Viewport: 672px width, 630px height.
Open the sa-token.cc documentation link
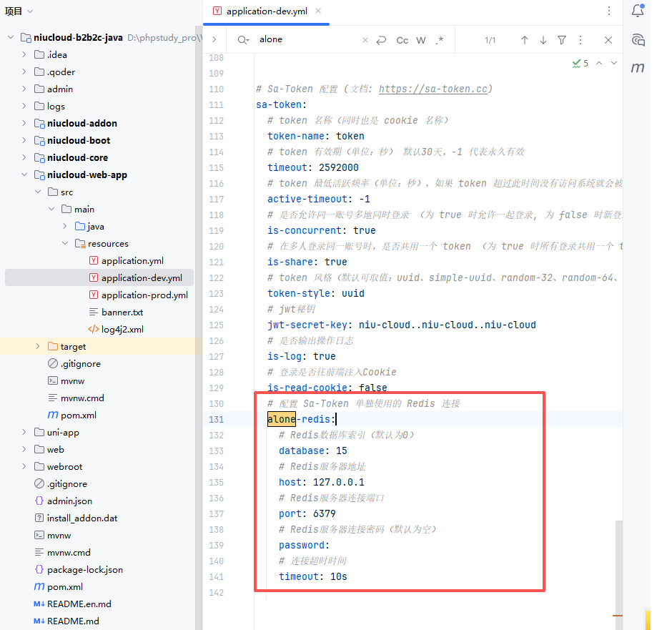433,89
